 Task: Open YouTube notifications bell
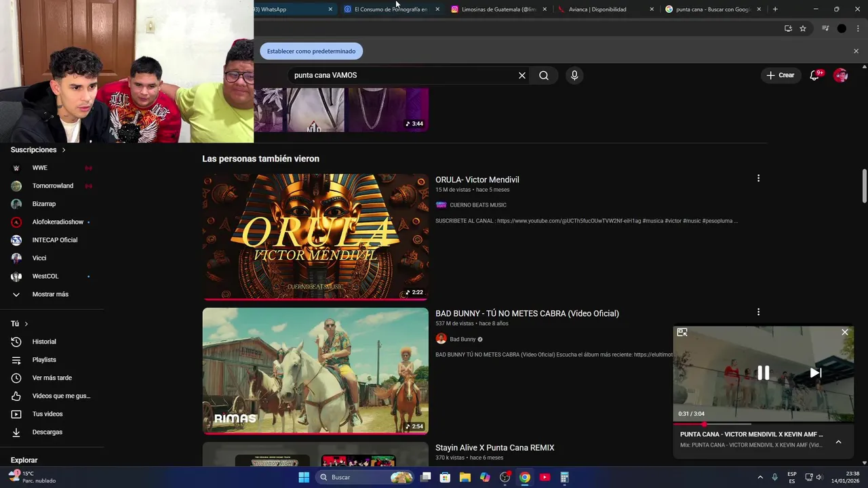click(814, 75)
